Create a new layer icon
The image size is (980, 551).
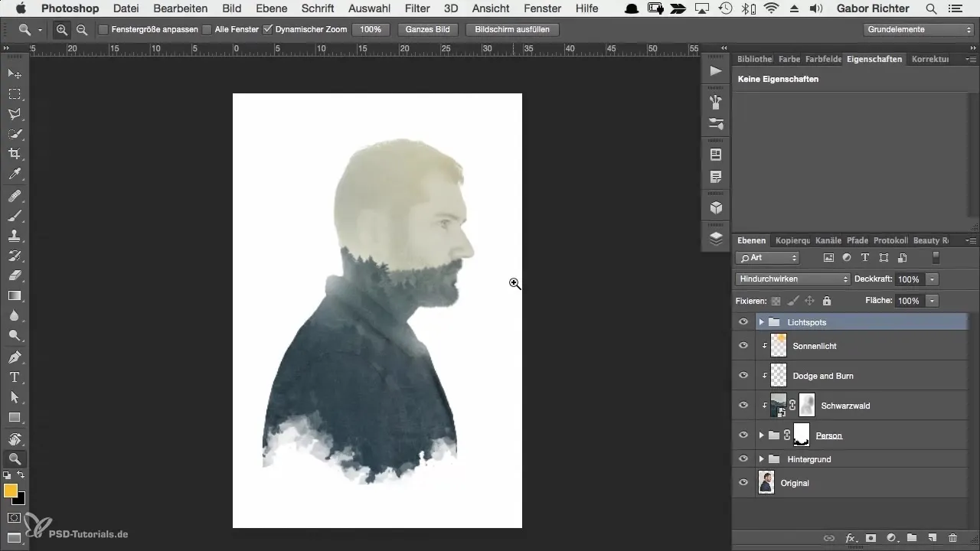coord(933,539)
